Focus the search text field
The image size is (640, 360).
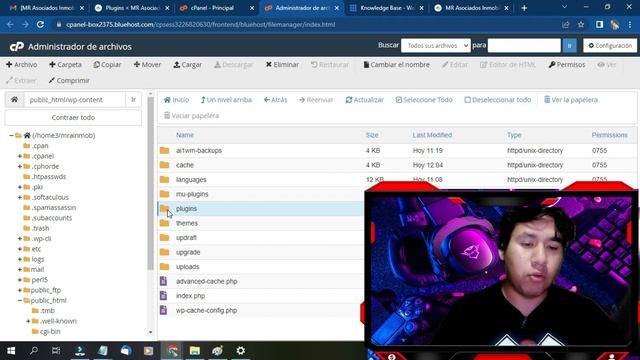point(524,46)
